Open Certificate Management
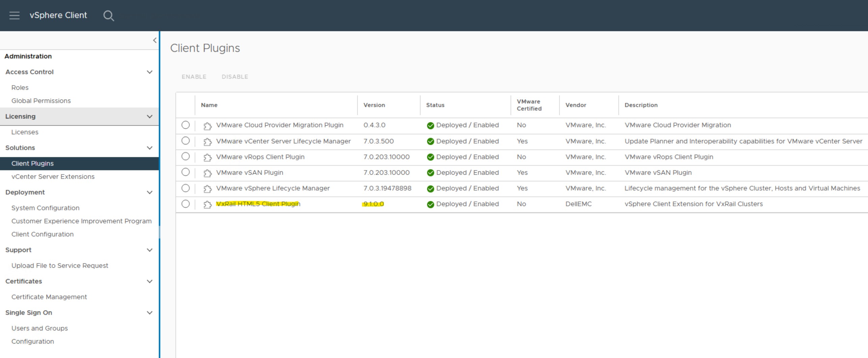 [x=49, y=297]
